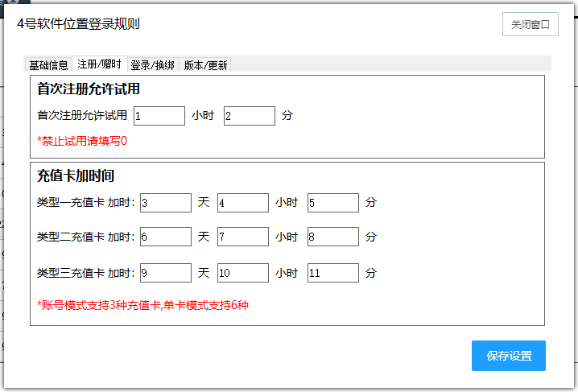Click 类型三充值卡 hours field showing 10

tap(243, 273)
